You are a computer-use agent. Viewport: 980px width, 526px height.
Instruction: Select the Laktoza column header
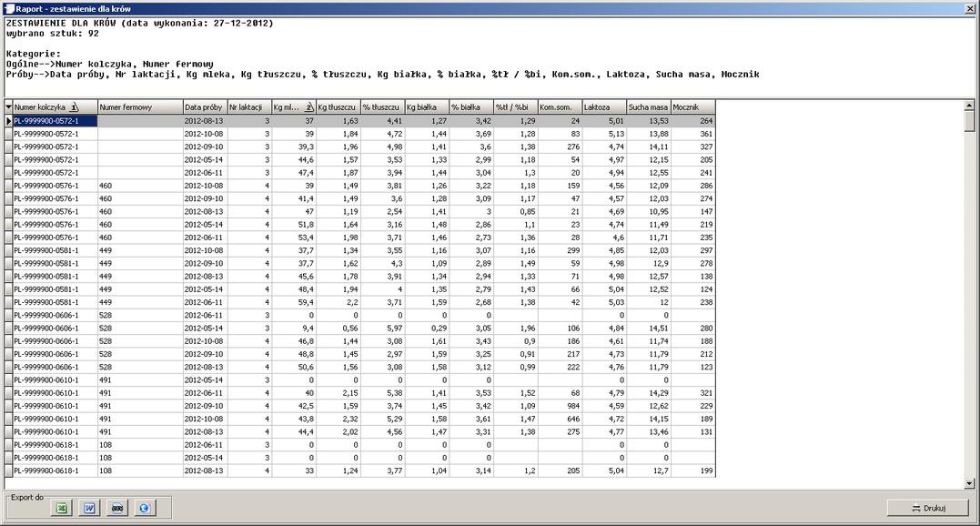pyautogui.click(x=603, y=107)
